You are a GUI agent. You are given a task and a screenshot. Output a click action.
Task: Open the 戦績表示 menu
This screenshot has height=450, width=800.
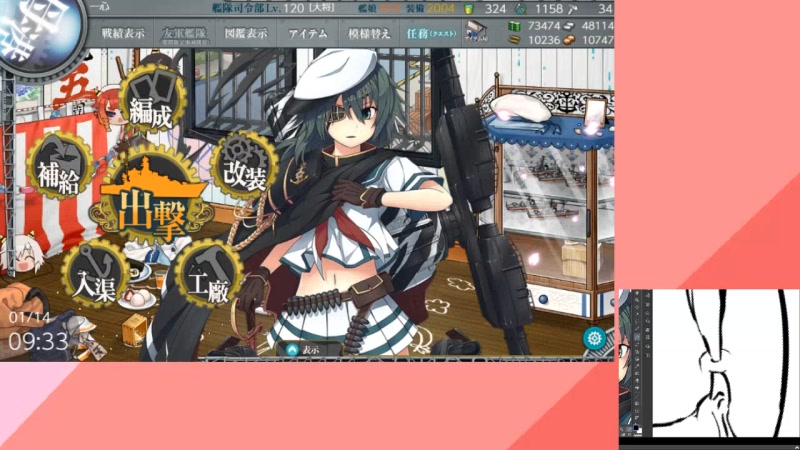point(123,34)
